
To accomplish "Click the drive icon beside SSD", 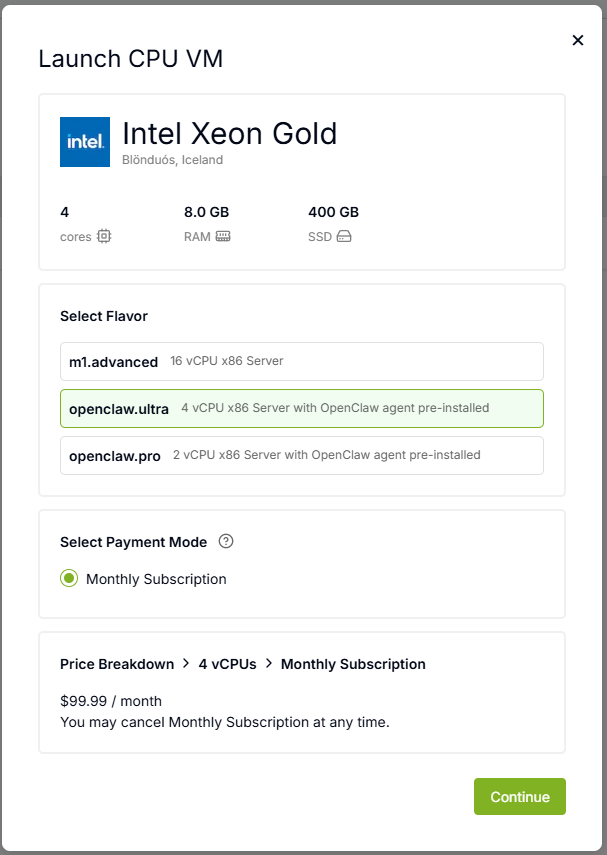I will coord(344,237).
